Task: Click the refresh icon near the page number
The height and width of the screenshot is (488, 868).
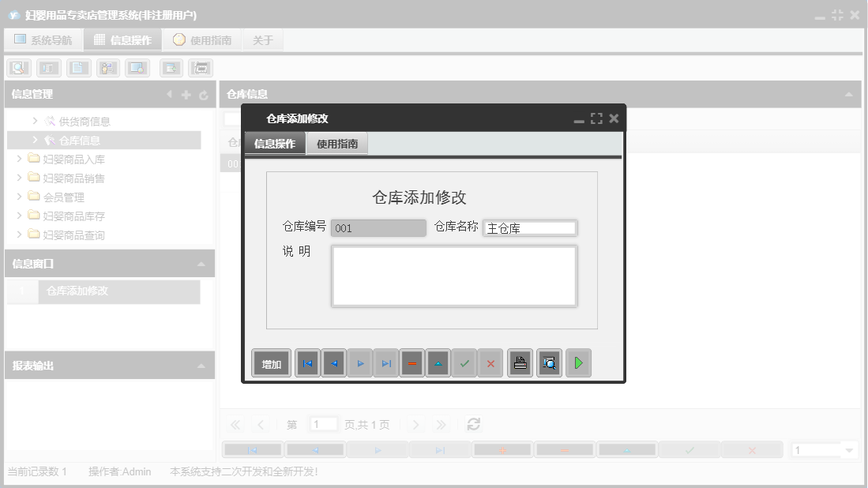Action: pyautogui.click(x=473, y=423)
